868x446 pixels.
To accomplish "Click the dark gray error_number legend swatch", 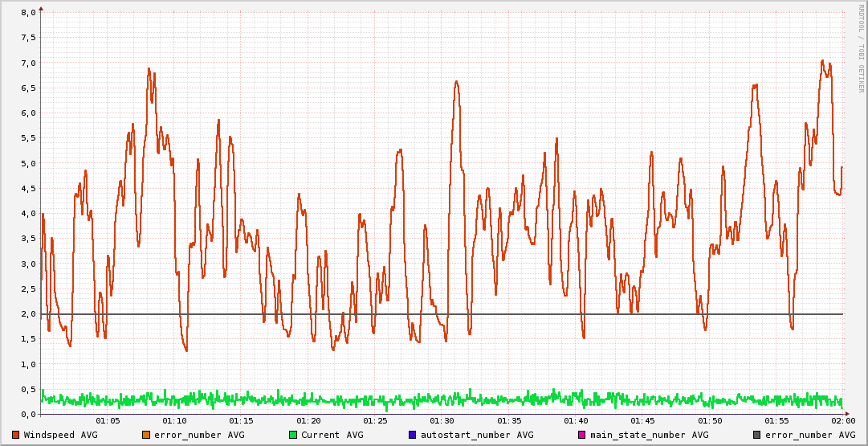I will pyautogui.click(x=757, y=435).
